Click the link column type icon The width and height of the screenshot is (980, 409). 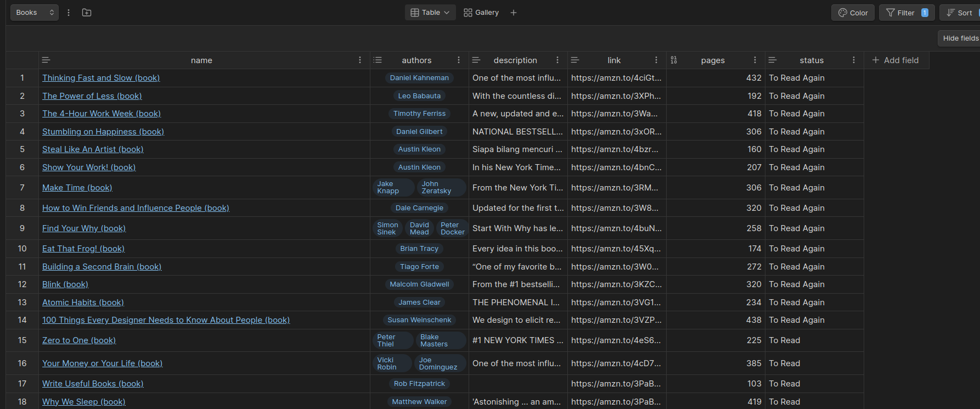(575, 60)
